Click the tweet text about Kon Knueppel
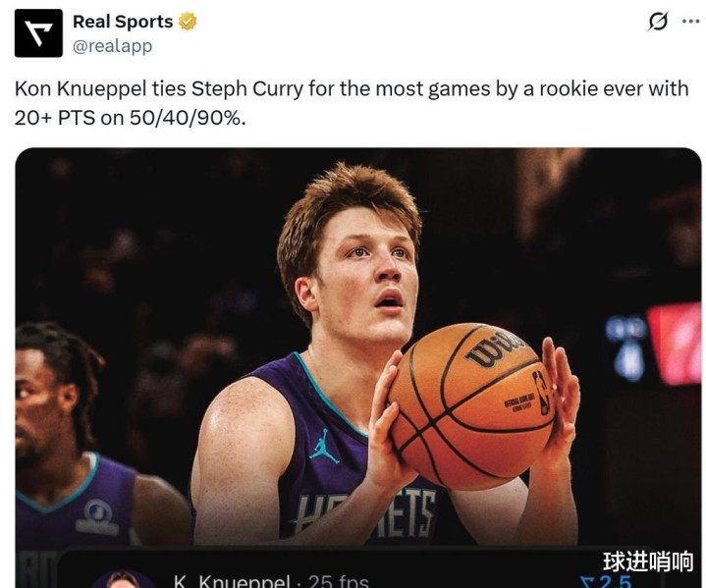This screenshot has width=706, height=588. [352, 103]
